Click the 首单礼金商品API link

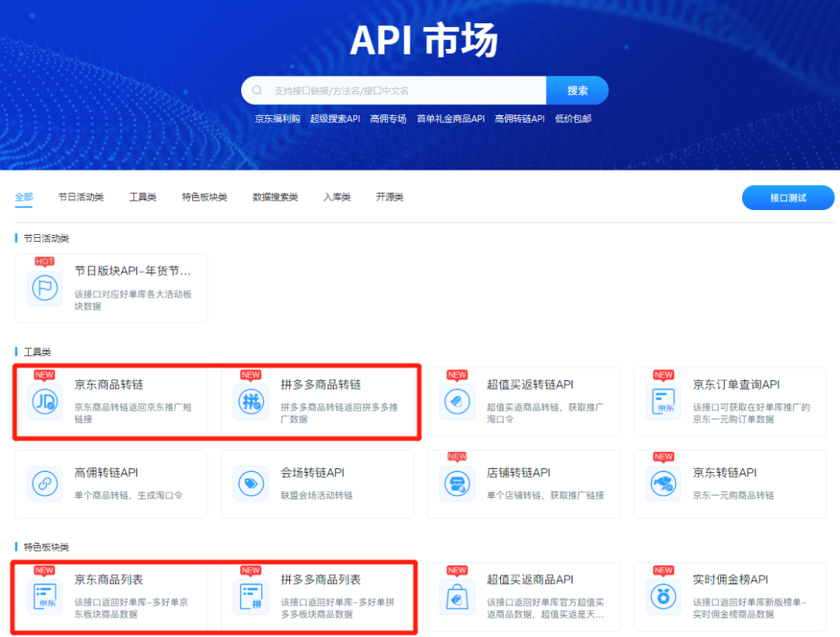tap(451, 119)
